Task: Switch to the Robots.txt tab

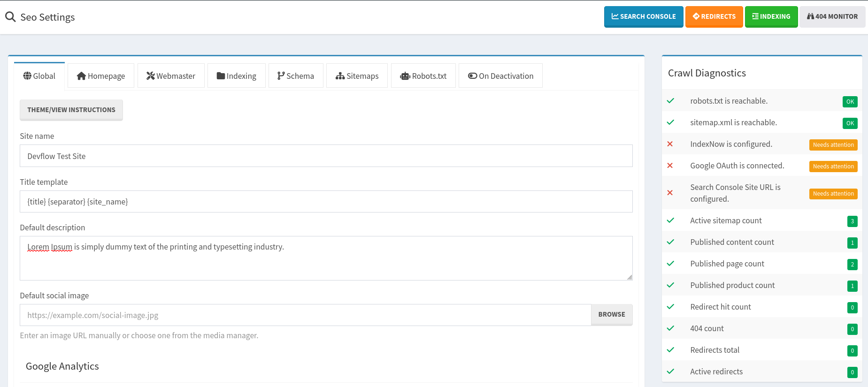Action: 423,76
